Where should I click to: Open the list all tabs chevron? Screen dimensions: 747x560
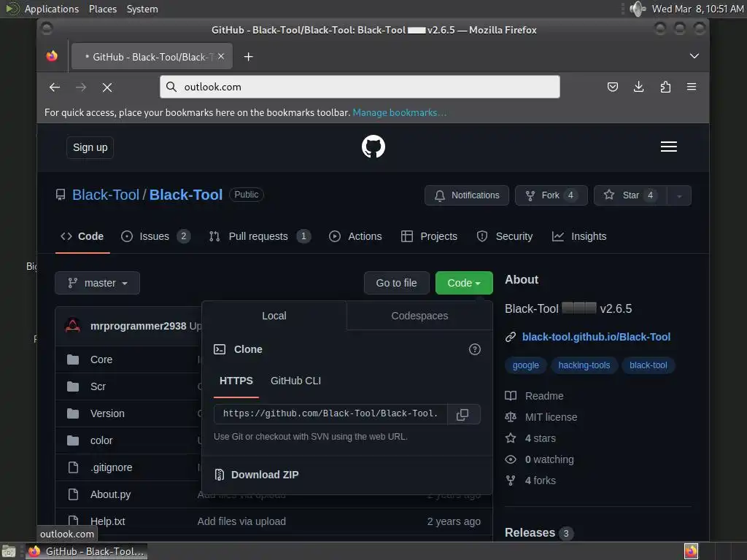point(694,56)
